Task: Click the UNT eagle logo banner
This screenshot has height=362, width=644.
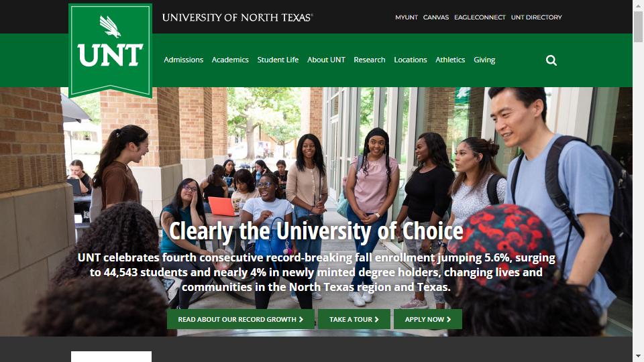Action: point(111,50)
